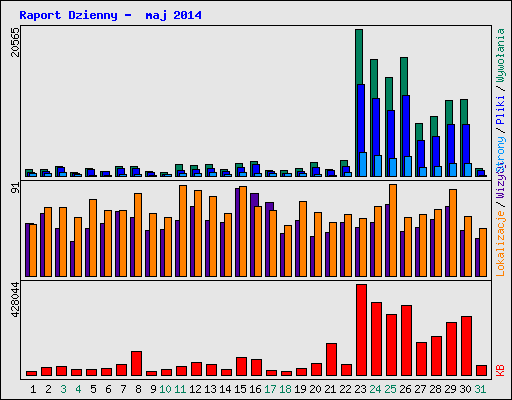Image resolution: width=512 pixels, height=400 pixels.
Task: Click the red KB bar for day 23
Action: (361, 330)
